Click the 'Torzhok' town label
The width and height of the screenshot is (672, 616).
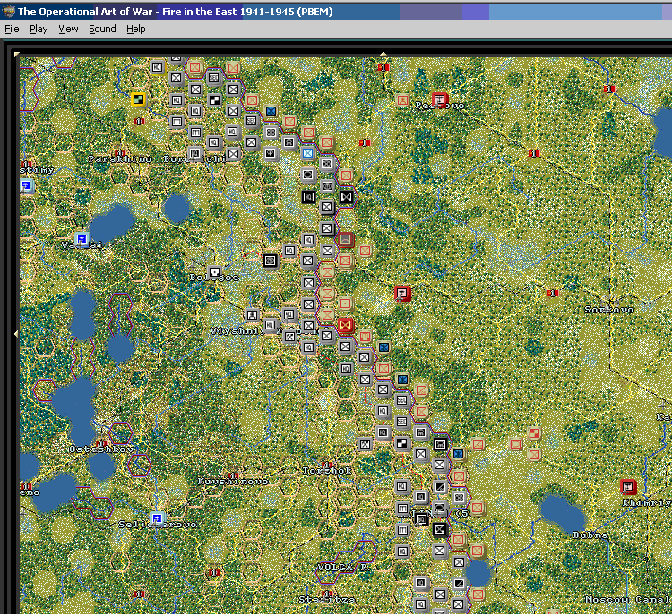point(326,471)
